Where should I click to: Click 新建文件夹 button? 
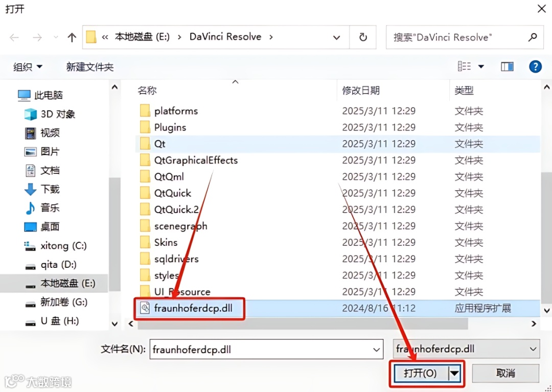pyautogui.click(x=90, y=67)
